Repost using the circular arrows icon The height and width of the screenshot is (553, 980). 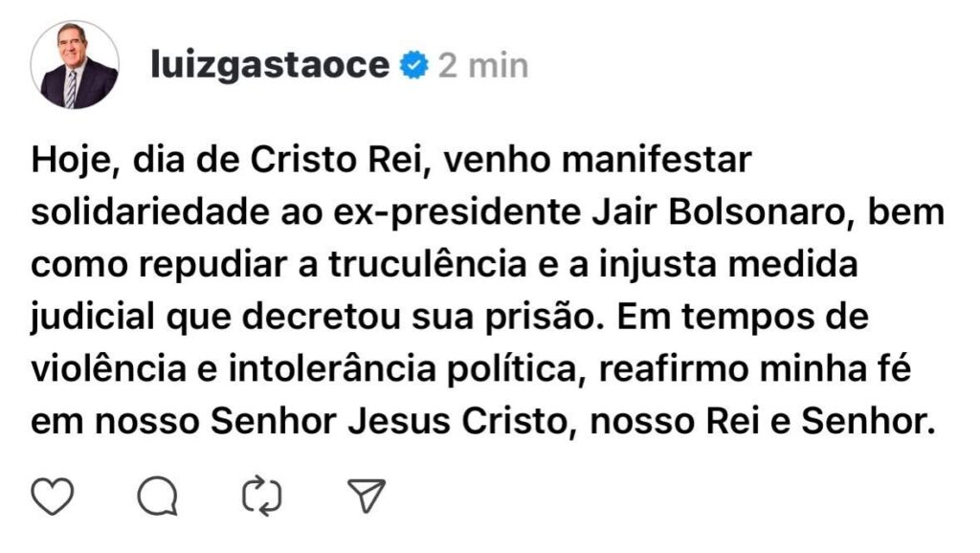coord(262,496)
